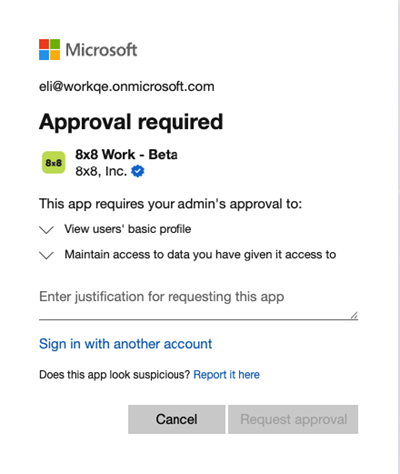
Task: Click the Microsoft wordmark text
Action: pyautogui.click(x=101, y=50)
